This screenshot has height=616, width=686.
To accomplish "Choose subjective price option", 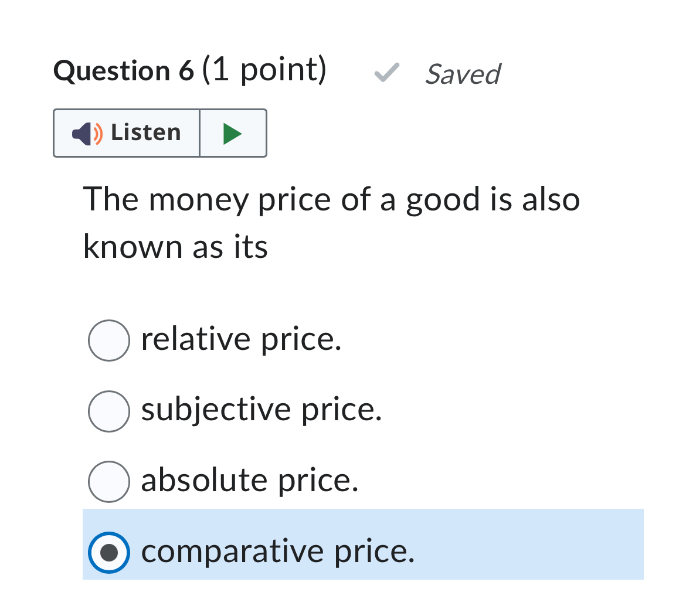I will tap(109, 411).
